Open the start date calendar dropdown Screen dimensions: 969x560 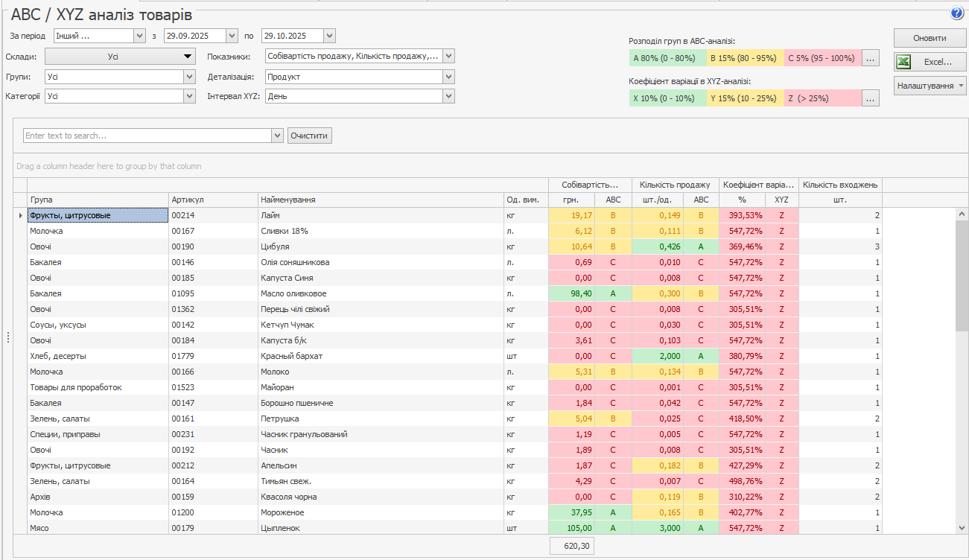[x=232, y=36]
